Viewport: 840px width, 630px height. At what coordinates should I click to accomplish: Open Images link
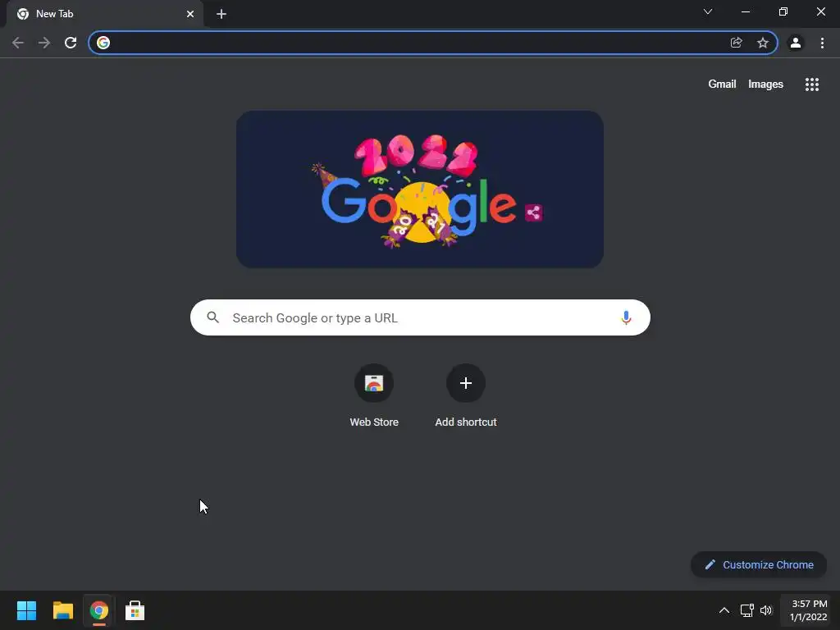pos(765,84)
